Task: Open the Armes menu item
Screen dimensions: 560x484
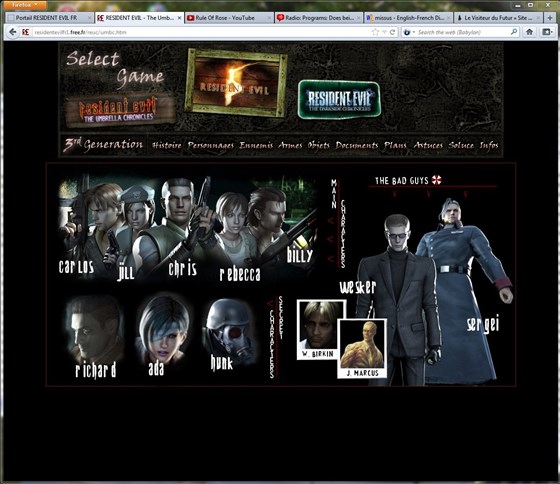Action: [290, 145]
